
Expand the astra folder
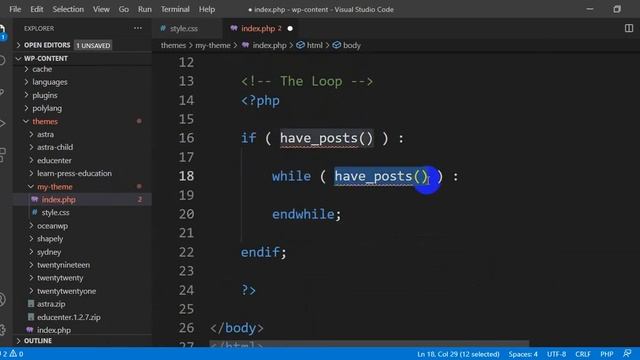coord(45,134)
